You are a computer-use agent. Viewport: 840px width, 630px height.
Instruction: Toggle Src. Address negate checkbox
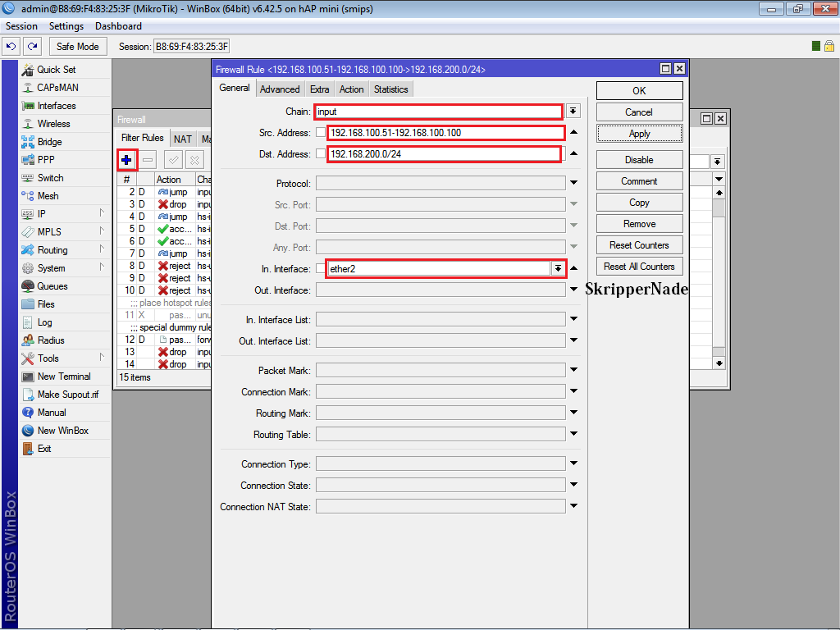pos(321,132)
